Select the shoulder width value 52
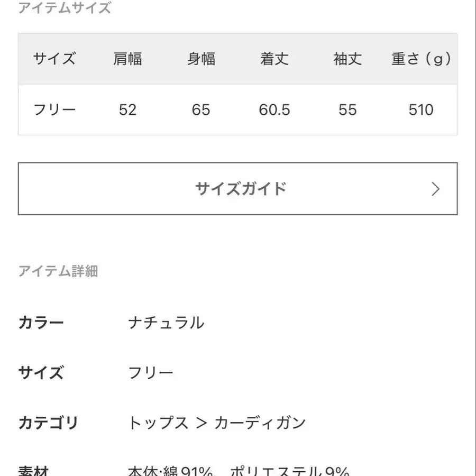The height and width of the screenshot is (476, 476). coord(128,109)
